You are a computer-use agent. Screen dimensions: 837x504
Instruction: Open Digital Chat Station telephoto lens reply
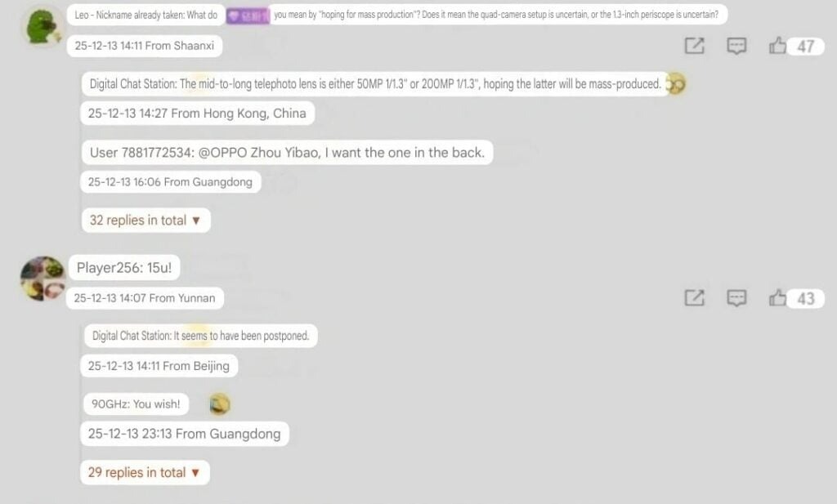(x=375, y=84)
